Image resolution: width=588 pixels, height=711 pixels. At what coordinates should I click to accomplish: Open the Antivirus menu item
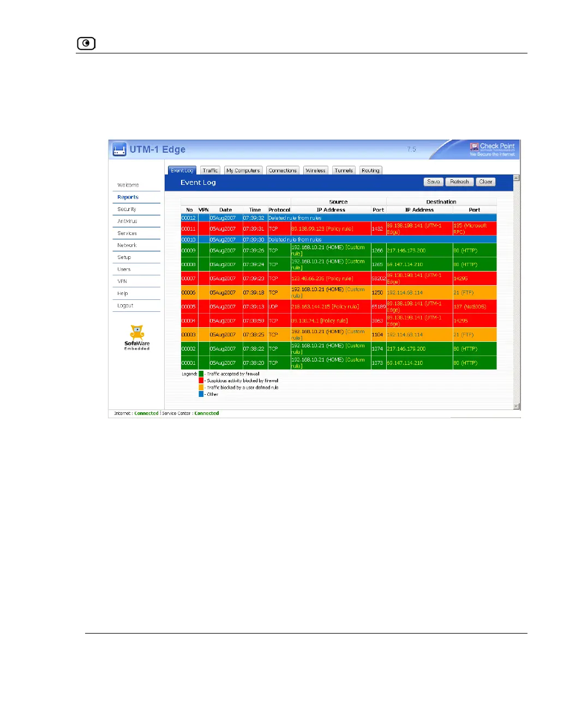[x=127, y=221]
